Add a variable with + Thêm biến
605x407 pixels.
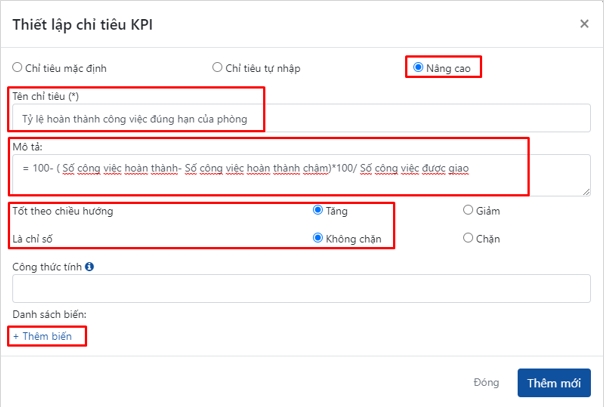coord(42,337)
